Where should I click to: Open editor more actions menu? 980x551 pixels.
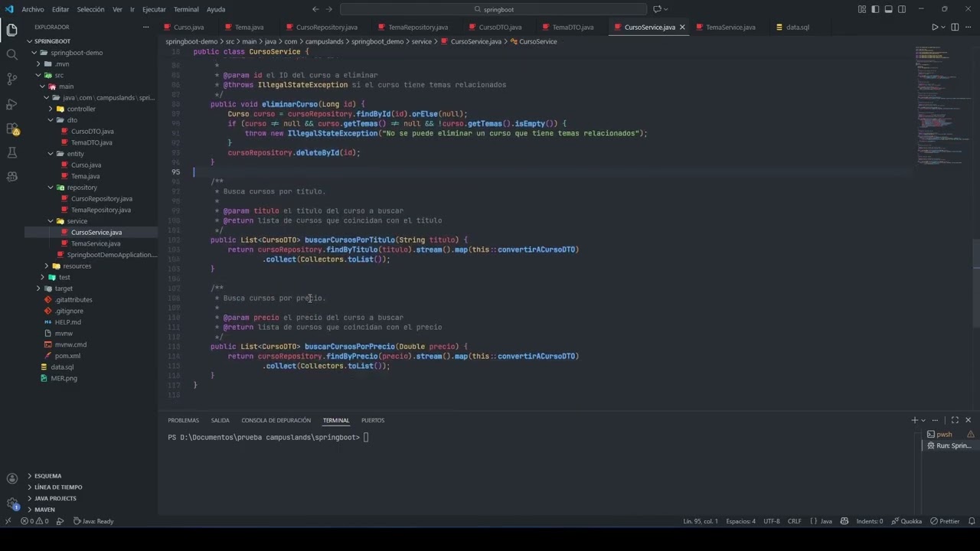[968, 27]
